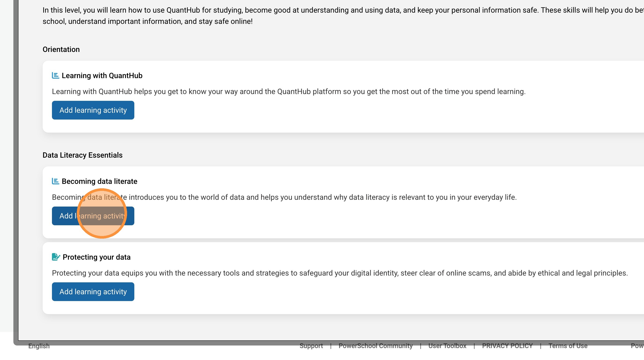Open the Becoming data literate title

99,181
